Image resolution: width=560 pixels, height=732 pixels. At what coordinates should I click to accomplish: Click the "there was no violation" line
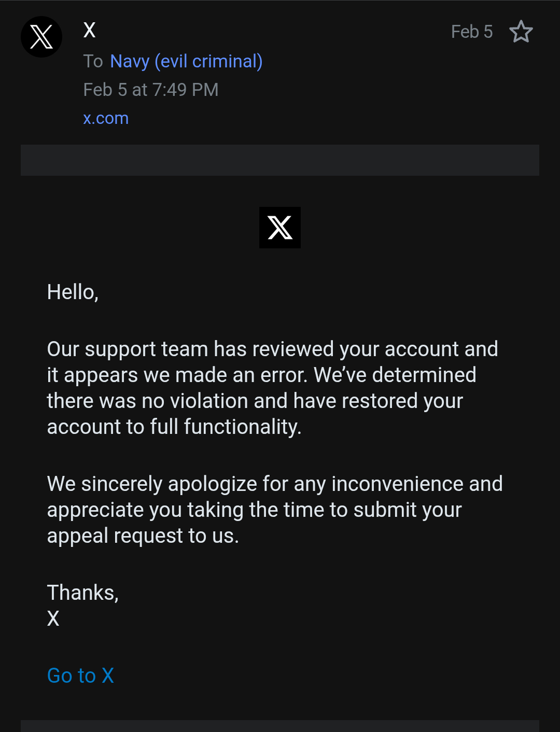255,401
